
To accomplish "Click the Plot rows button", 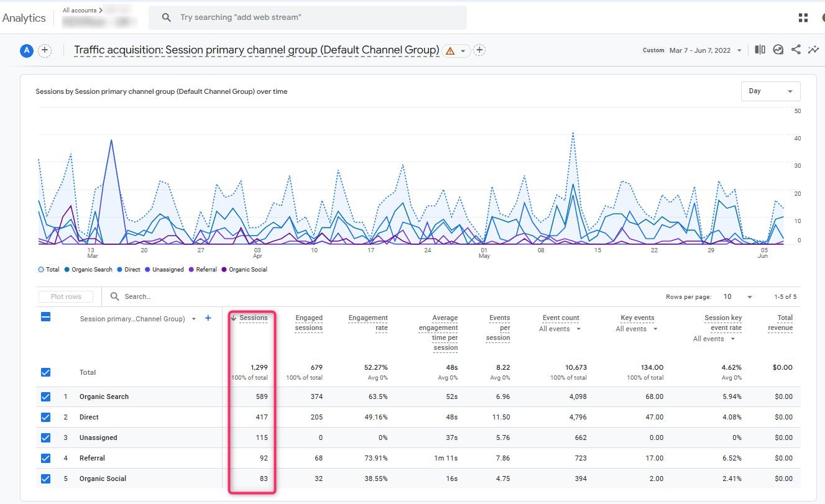I will 65,296.
